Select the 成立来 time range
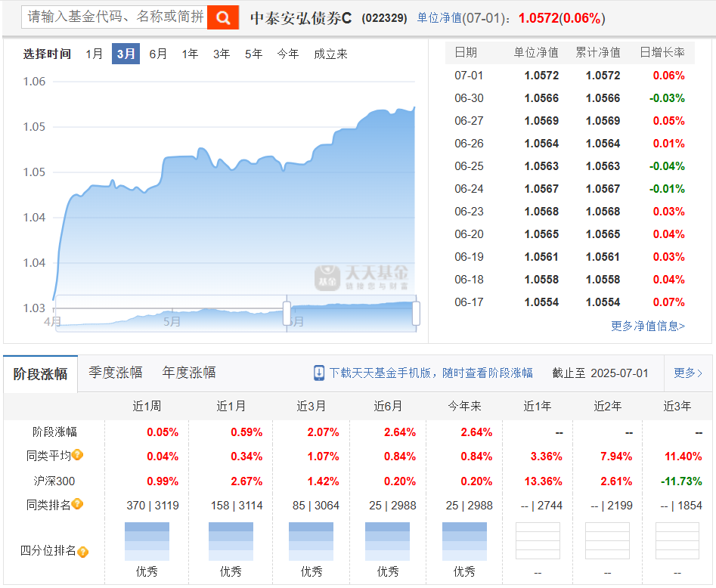The height and width of the screenshot is (588, 716). (330, 54)
